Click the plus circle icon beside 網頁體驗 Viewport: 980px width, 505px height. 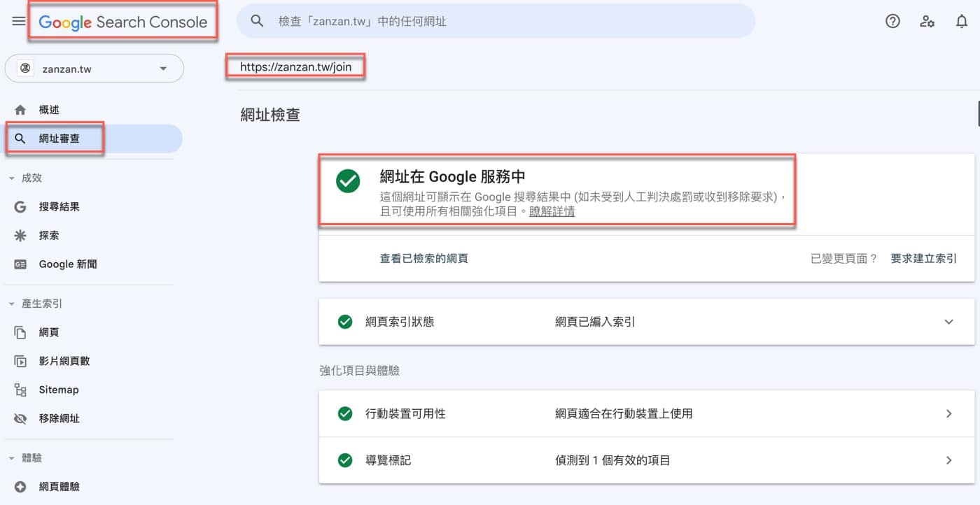click(20, 486)
